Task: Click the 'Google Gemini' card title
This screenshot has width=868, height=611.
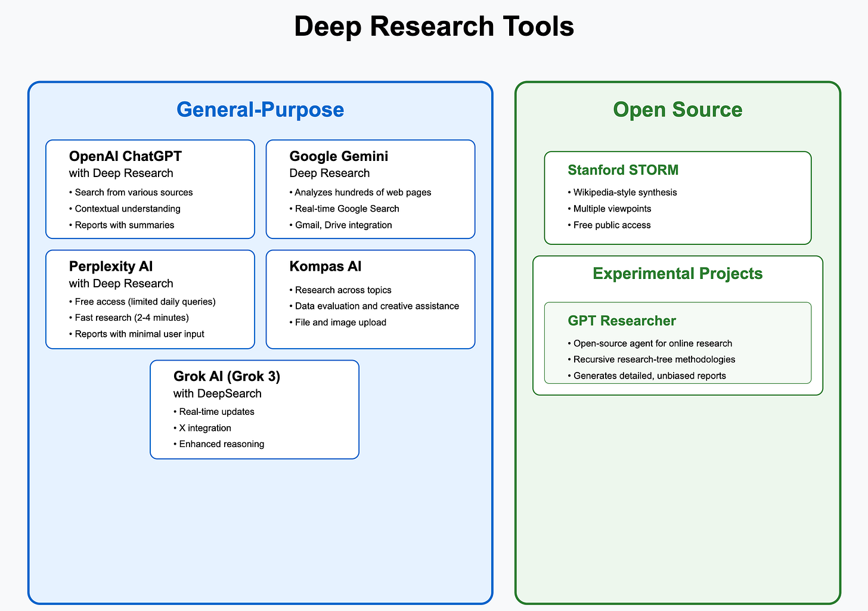Action: (x=339, y=156)
